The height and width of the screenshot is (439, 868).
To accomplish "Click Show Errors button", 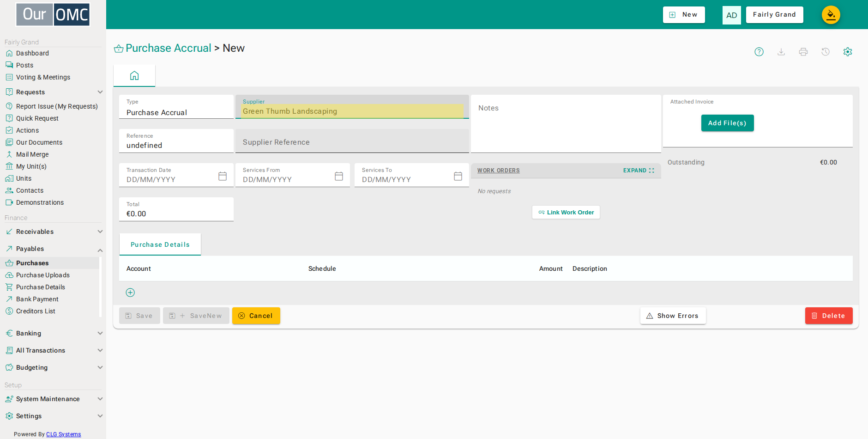I will [x=673, y=316].
